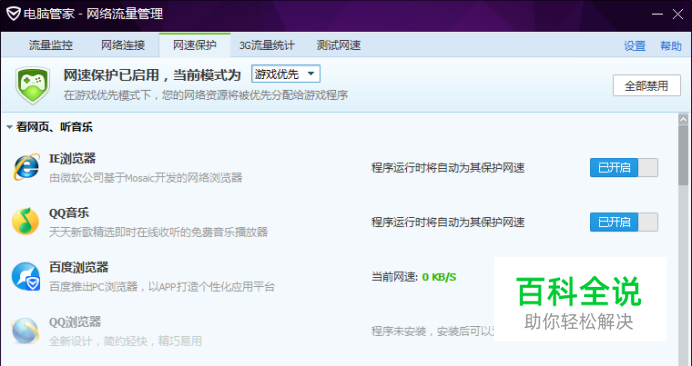Image resolution: width=692 pixels, height=366 pixels.
Task: Click the 百度浏览器 name text
Action: 79,267
